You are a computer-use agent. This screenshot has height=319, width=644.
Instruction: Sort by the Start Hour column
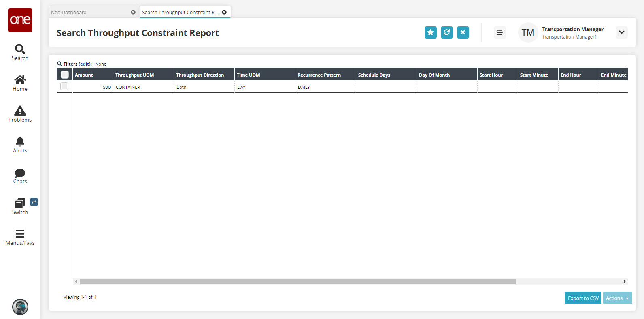497,75
